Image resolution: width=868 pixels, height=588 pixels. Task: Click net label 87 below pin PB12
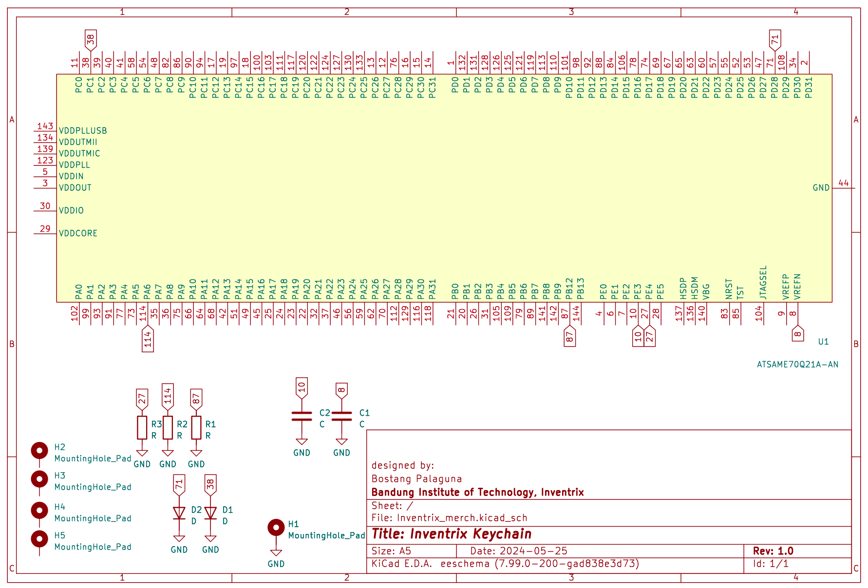point(569,336)
